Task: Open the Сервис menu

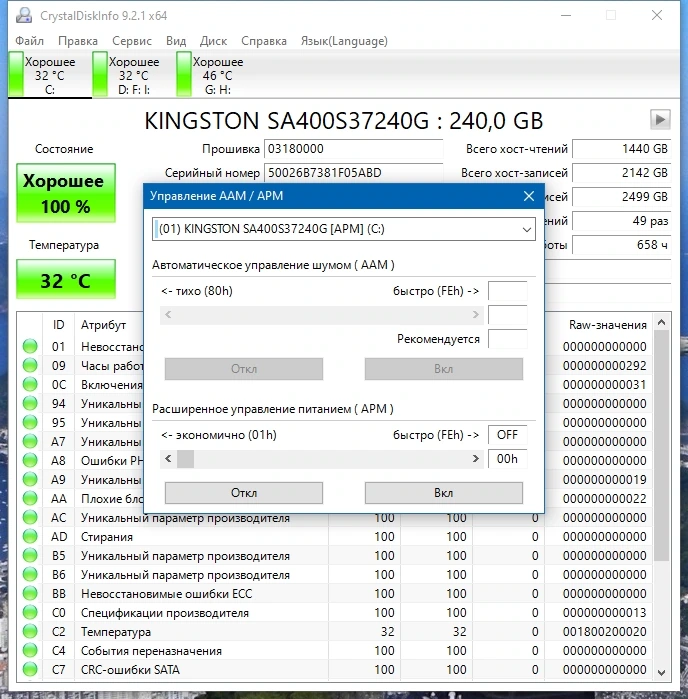Action: pos(132,41)
